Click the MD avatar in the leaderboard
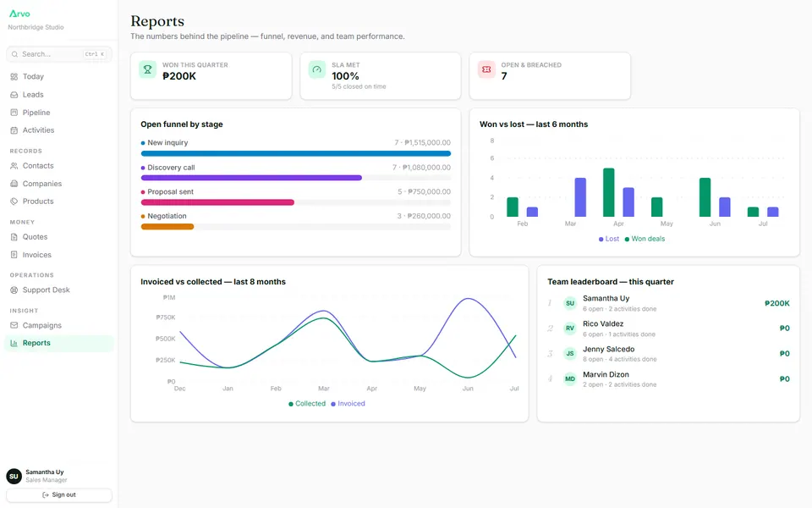Screen dimensions: 812x508 [x=570, y=379]
